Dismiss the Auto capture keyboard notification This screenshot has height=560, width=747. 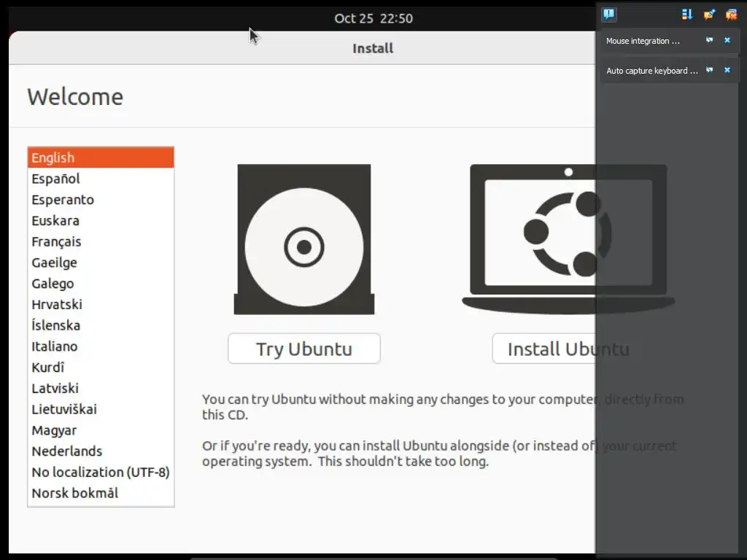(727, 70)
